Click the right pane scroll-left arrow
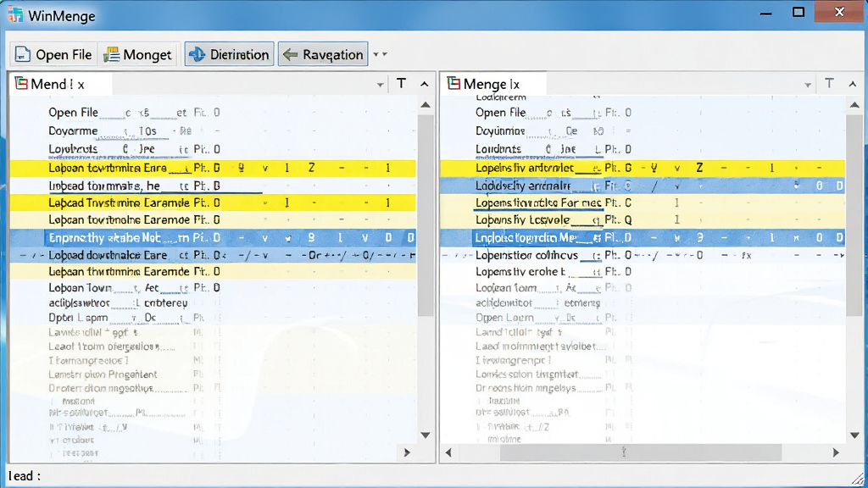Viewport: 868px width, 488px height. [448, 452]
